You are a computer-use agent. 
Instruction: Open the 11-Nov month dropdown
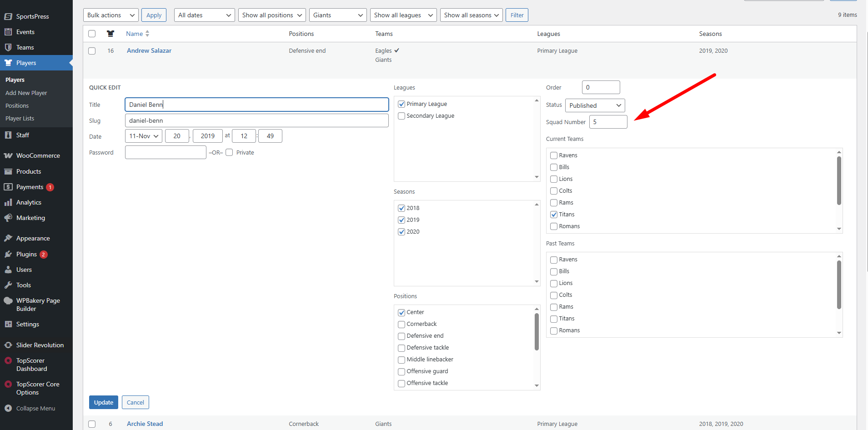(144, 136)
